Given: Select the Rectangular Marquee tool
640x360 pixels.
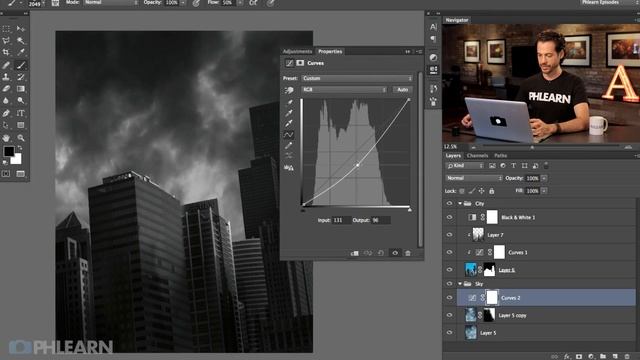Looking at the screenshot, I should (6, 29).
